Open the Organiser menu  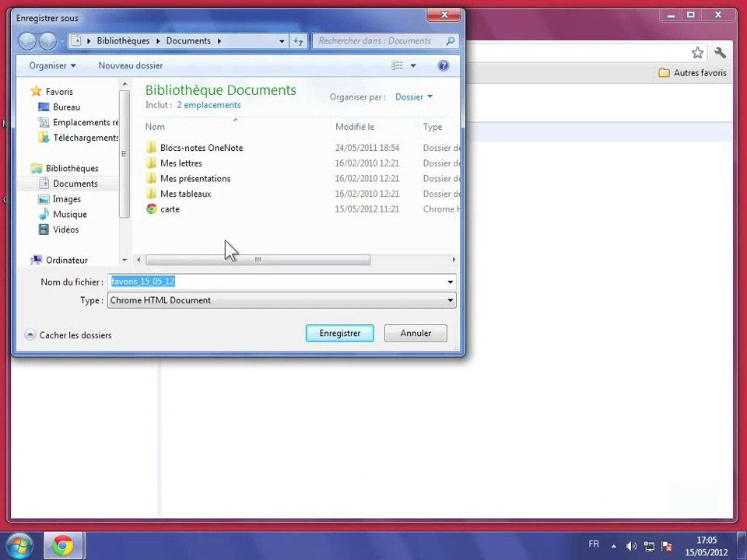point(52,65)
